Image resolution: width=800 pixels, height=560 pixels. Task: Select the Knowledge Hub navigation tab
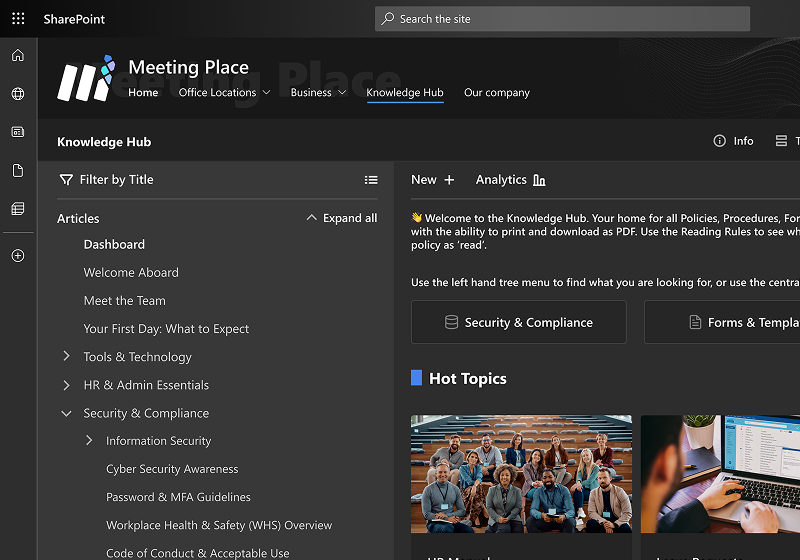click(x=405, y=92)
